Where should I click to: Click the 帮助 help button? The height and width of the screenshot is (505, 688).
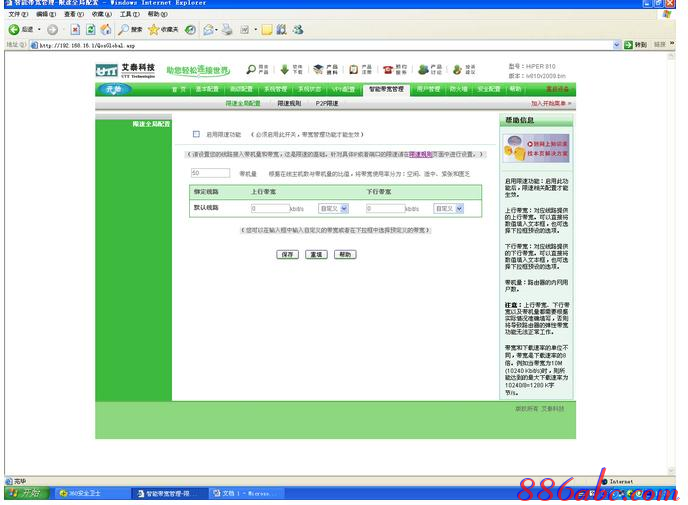(x=344, y=255)
